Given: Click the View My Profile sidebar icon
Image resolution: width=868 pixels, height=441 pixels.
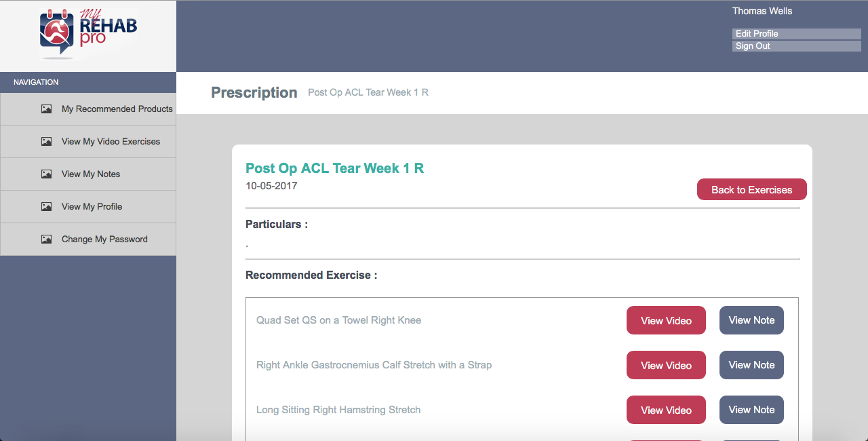Looking at the screenshot, I should click(46, 206).
